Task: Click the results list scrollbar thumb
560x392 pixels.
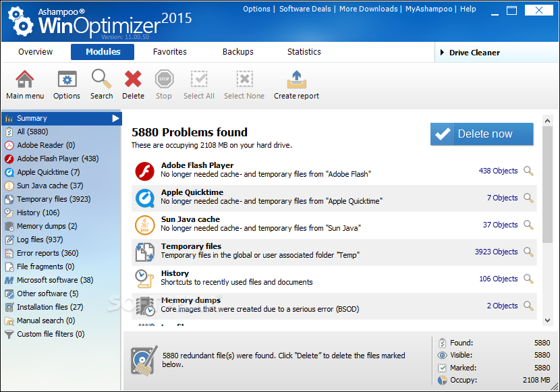Action: pos(547,185)
